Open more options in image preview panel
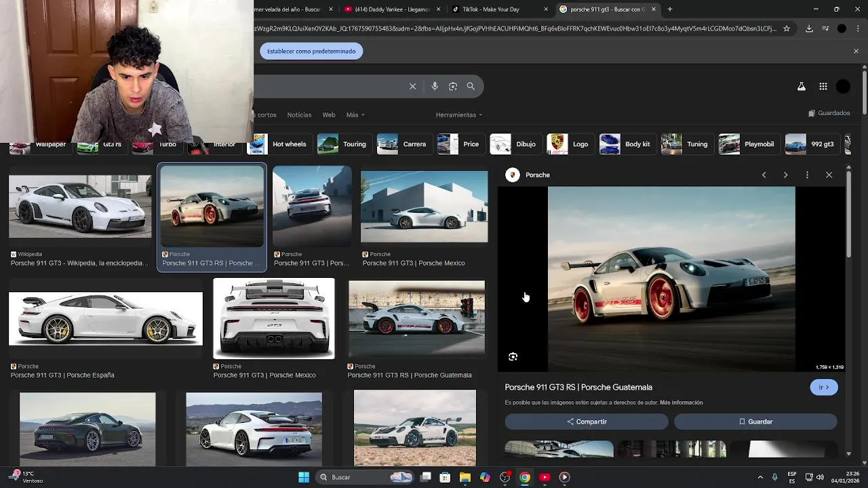Image resolution: width=868 pixels, height=488 pixels. tap(807, 175)
